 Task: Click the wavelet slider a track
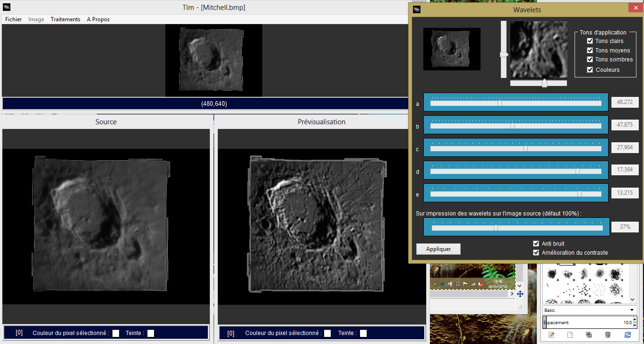515,103
